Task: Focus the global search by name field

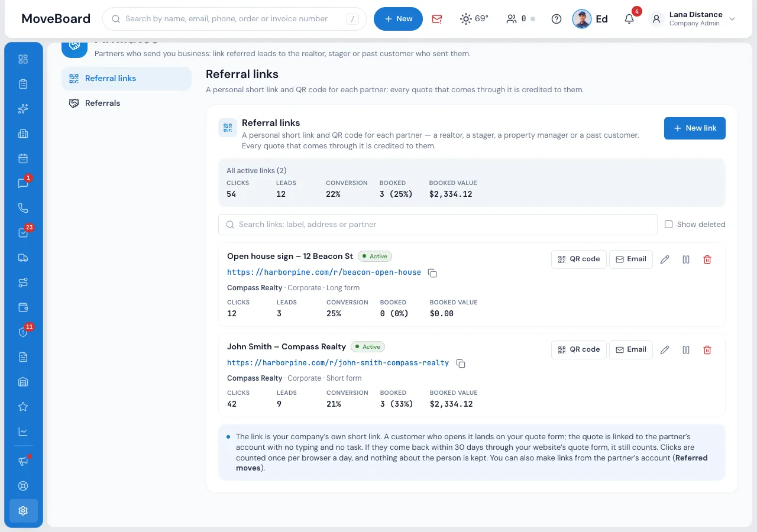Action: [234, 19]
